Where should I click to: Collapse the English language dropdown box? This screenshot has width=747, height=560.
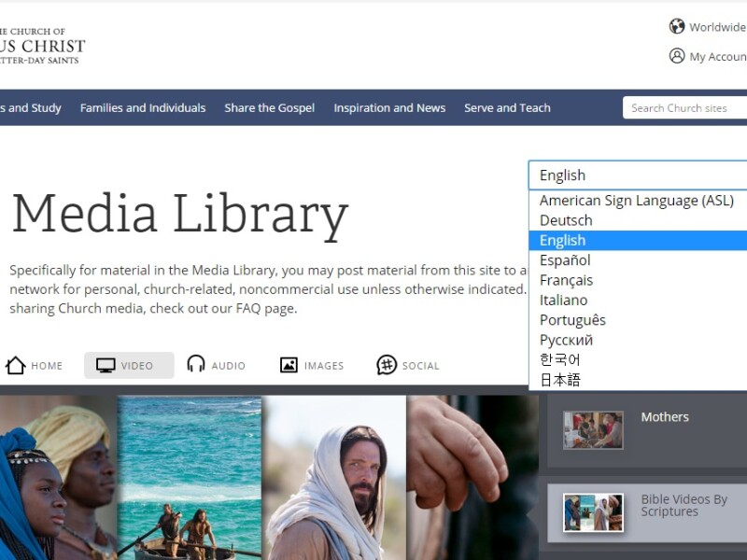(637, 175)
